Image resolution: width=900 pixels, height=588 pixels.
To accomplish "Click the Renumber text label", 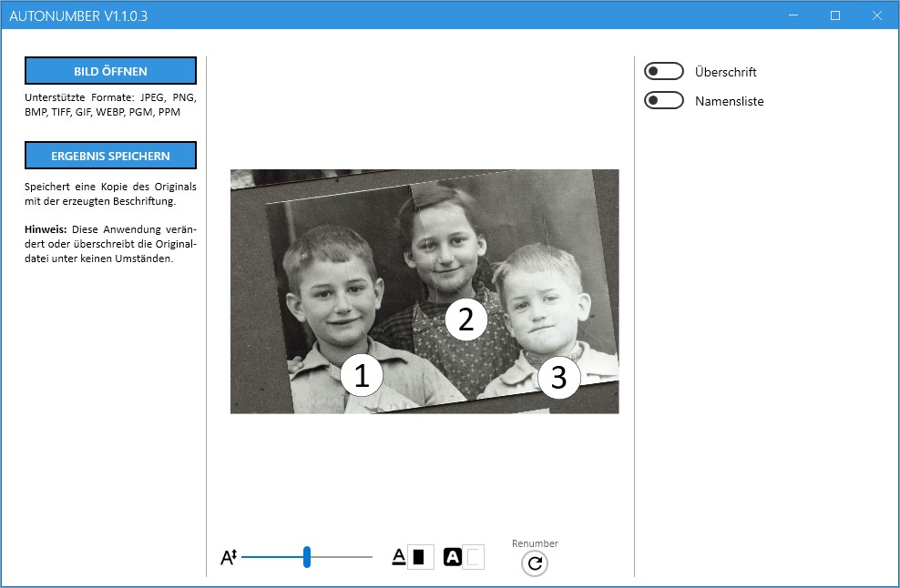I will [535, 543].
